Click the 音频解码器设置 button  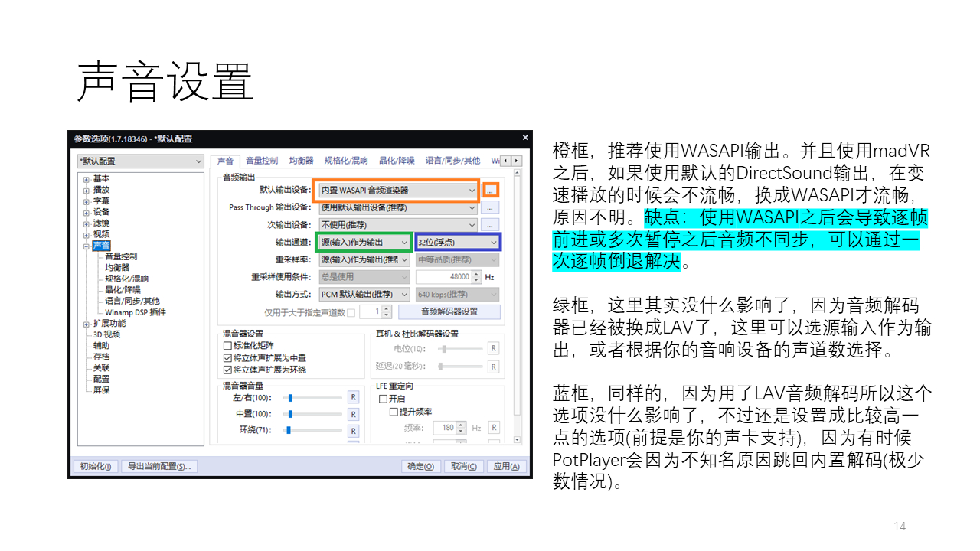[449, 311]
